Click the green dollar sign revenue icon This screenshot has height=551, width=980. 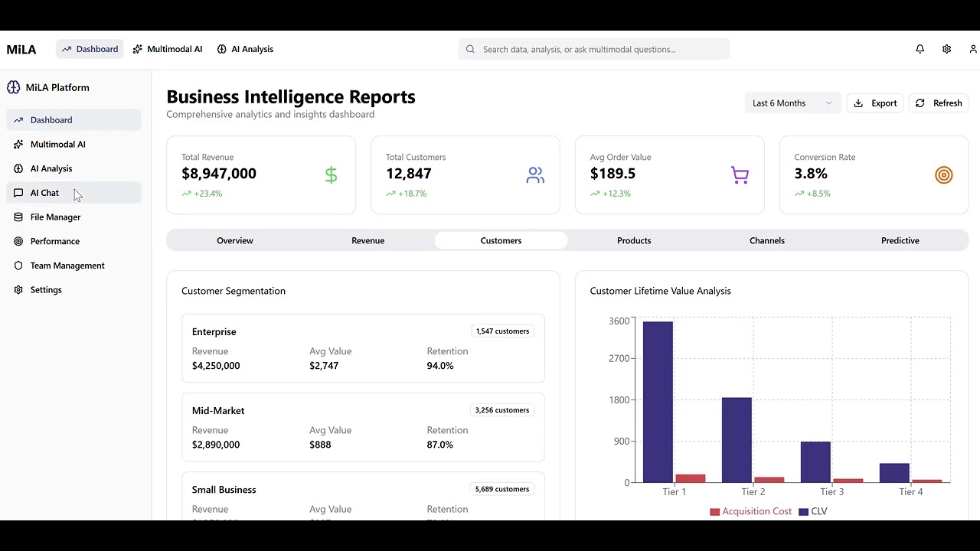(331, 175)
